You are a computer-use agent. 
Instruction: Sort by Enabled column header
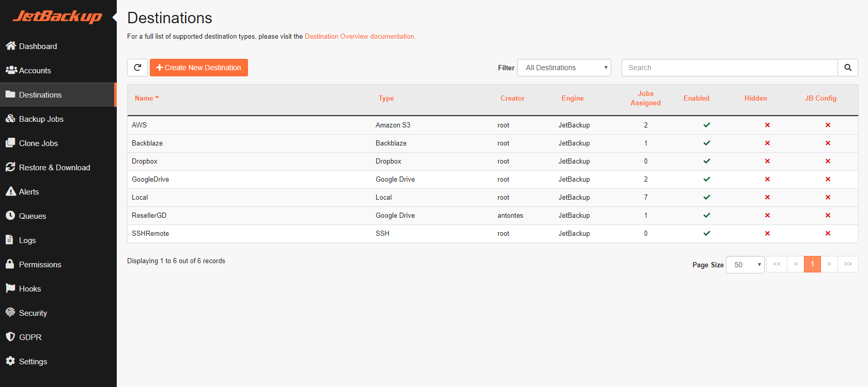pos(696,98)
